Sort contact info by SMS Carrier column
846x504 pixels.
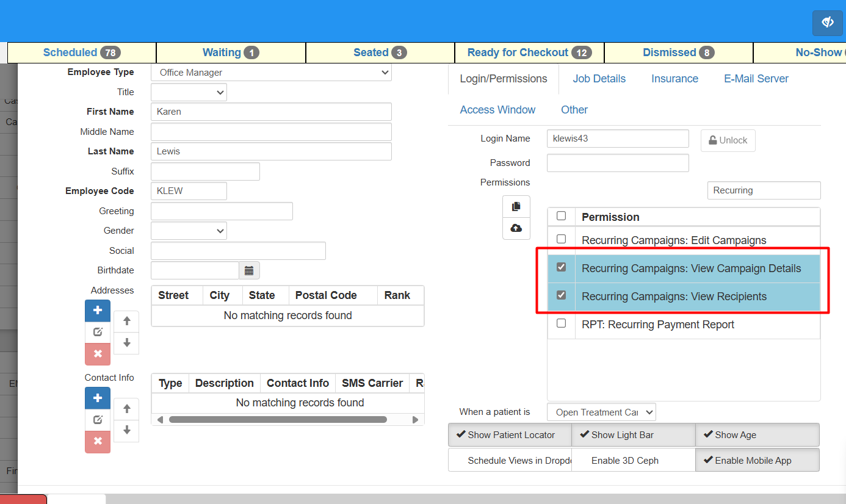tap(372, 383)
